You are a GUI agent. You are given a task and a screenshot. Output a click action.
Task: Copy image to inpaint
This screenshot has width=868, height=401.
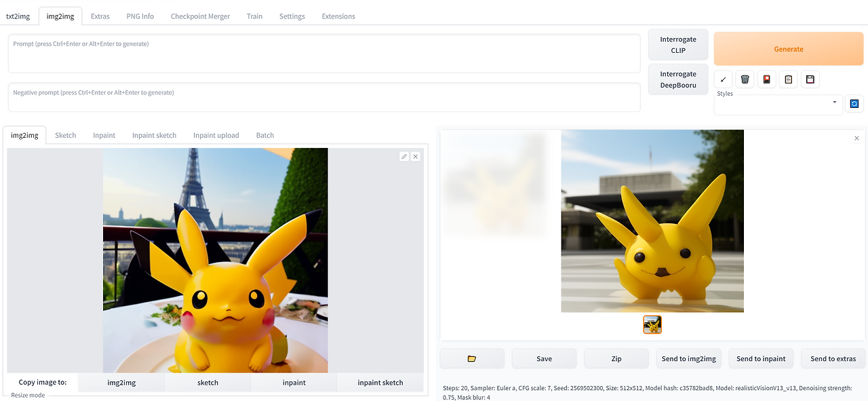pyautogui.click(x=294, y=383)
